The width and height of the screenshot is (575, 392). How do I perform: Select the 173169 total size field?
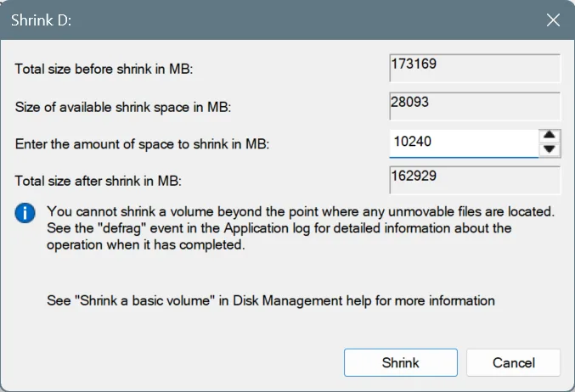(475, 68)
